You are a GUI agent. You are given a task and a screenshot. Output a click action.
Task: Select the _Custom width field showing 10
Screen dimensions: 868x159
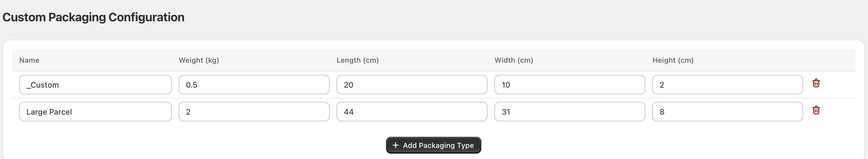[570, 85]
